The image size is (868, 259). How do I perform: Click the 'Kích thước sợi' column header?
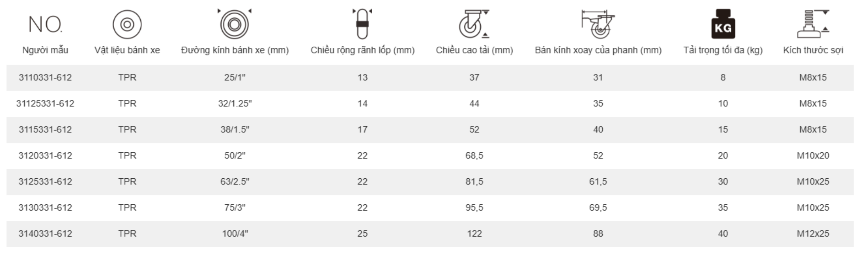tap(813, 50)
